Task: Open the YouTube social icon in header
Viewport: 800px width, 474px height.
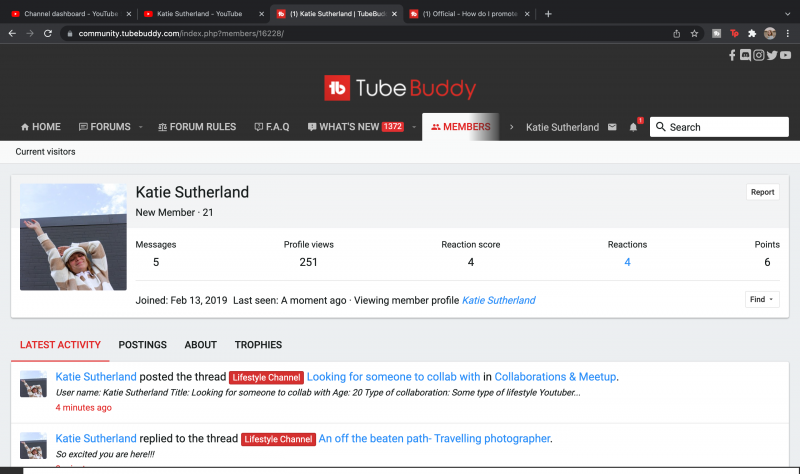Action: tap(786, 55)
